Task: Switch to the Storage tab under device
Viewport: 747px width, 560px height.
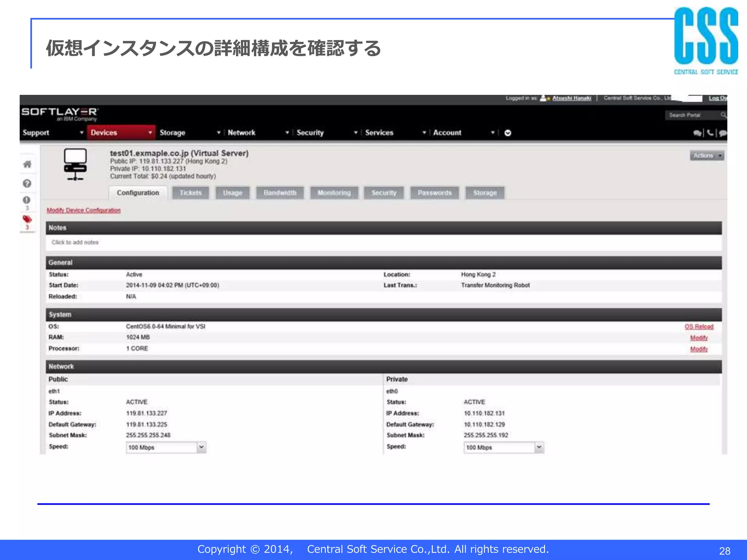Action: tap(485, 193)
